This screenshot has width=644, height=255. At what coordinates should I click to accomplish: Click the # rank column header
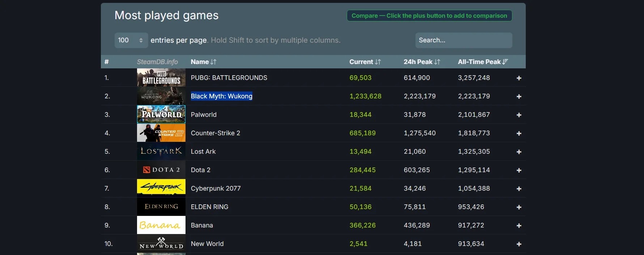[106, 62]
